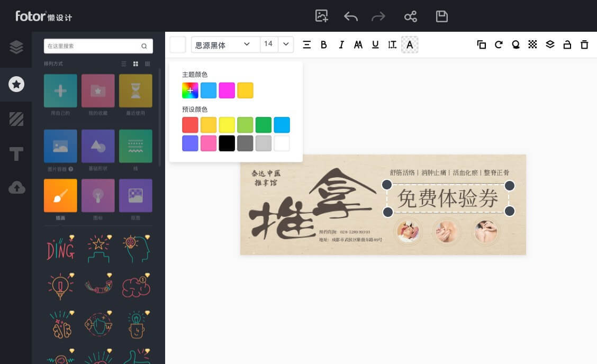Expand the font size dropdown
Screen dimensions: 597x364
click(x=285, y=44)
